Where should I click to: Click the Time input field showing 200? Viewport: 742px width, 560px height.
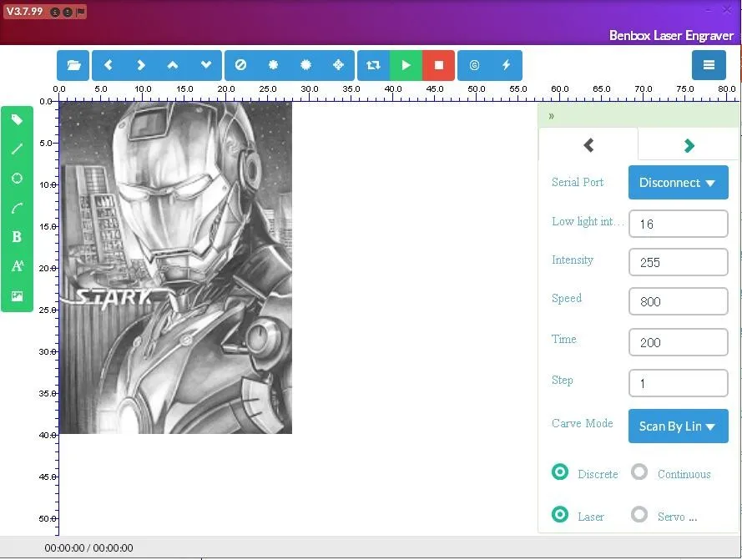point(678,342)
